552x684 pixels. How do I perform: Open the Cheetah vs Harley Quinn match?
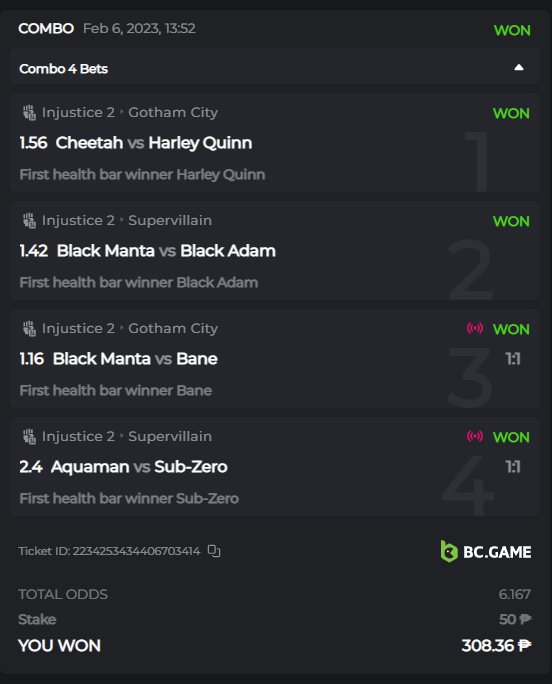(154, 143)
